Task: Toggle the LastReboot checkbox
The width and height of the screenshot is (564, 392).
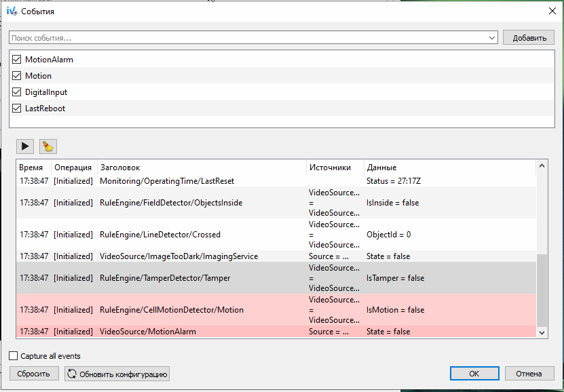Action: coord(16,108)
